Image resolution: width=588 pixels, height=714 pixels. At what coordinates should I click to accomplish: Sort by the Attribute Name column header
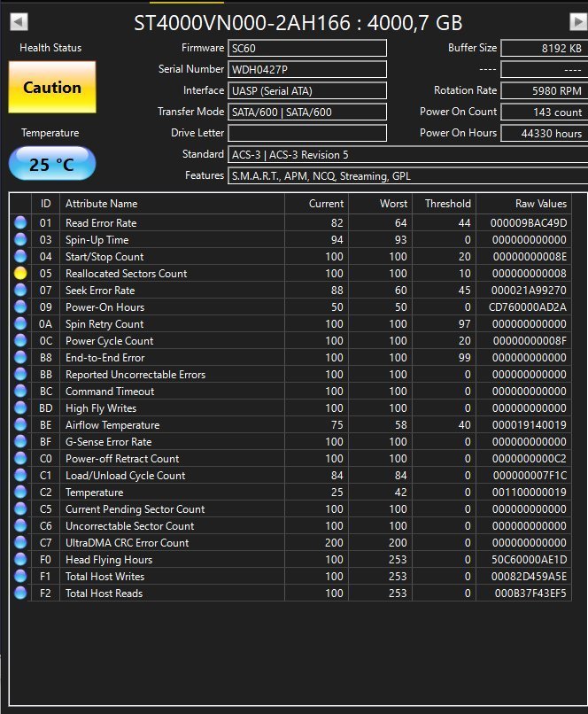[x=172, y=204]
